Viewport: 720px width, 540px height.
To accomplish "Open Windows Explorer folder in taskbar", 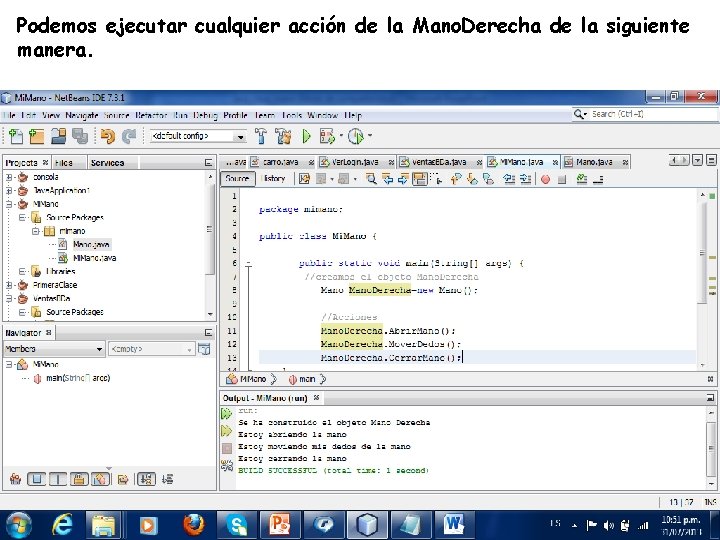I will pos(104,524).
